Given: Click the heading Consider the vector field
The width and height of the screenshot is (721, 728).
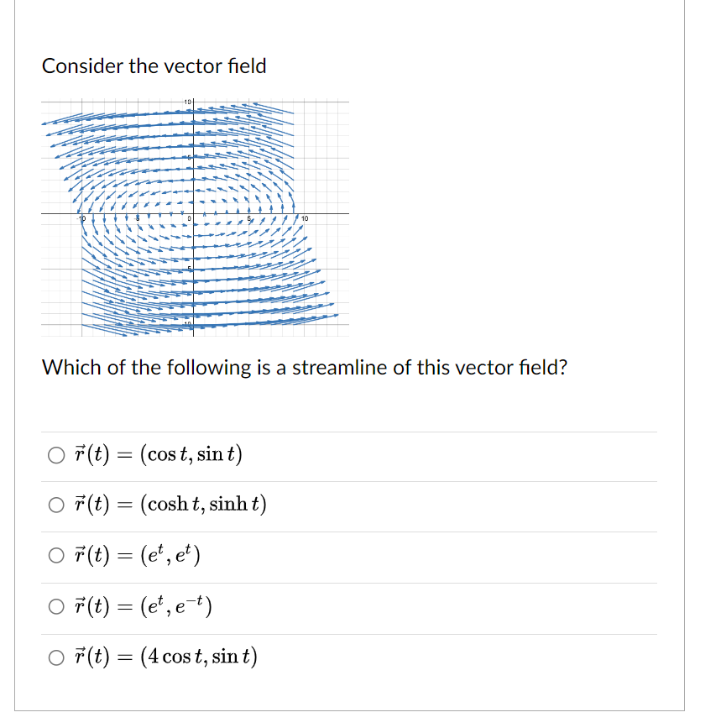Looking at the screenshot, I should tap(155, 65).
